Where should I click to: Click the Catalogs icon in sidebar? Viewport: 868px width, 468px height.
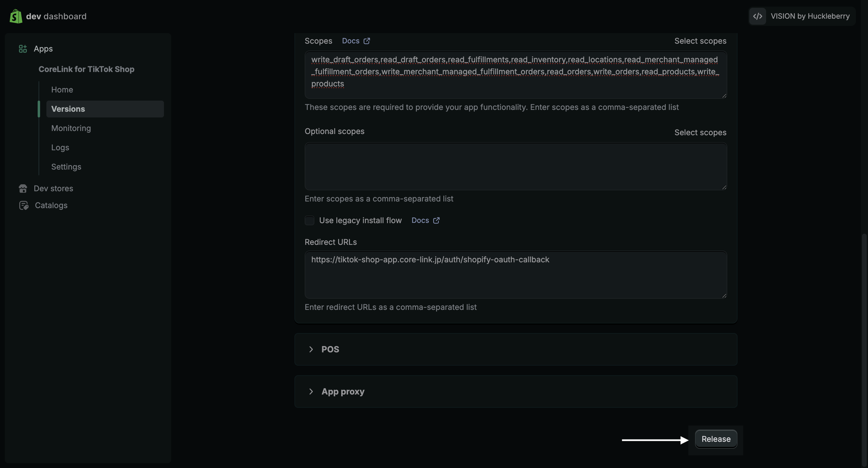[x=24, y=205]
